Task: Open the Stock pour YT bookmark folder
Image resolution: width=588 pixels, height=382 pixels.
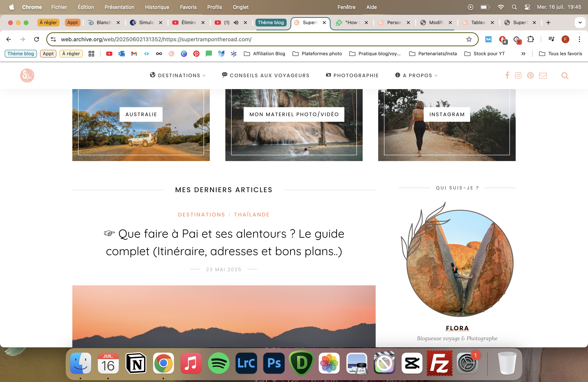Action: (485, 54)
